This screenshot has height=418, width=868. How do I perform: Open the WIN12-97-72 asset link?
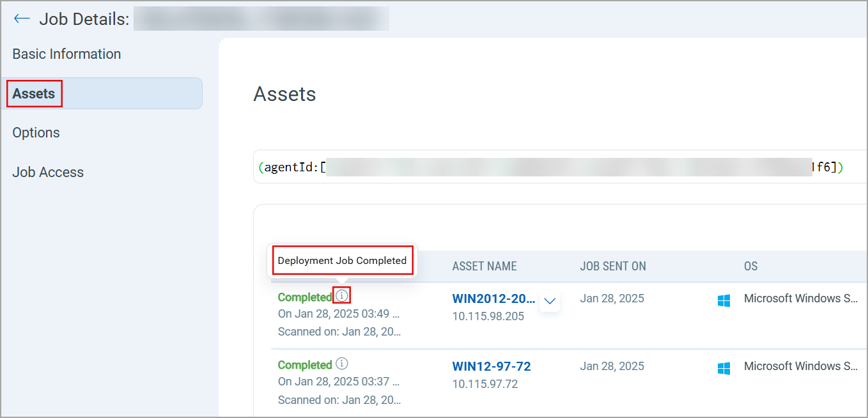492,366
